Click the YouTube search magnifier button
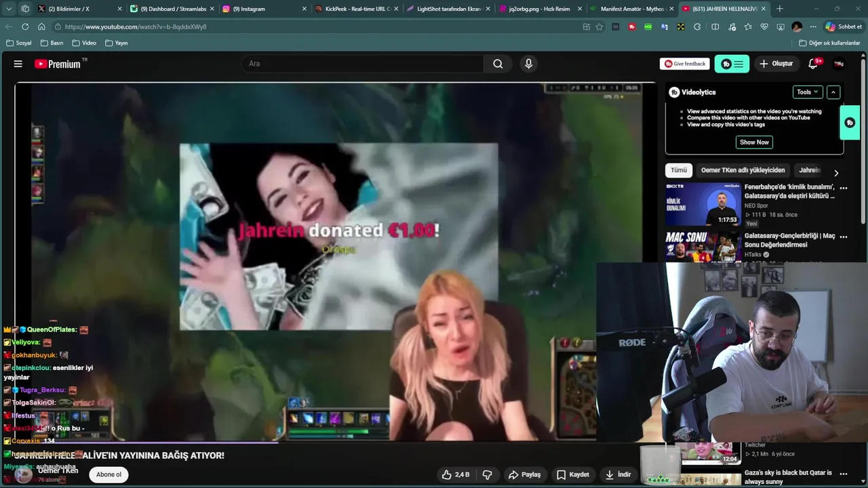The width and height of the screenshot is (868, 488). [498, 64]
